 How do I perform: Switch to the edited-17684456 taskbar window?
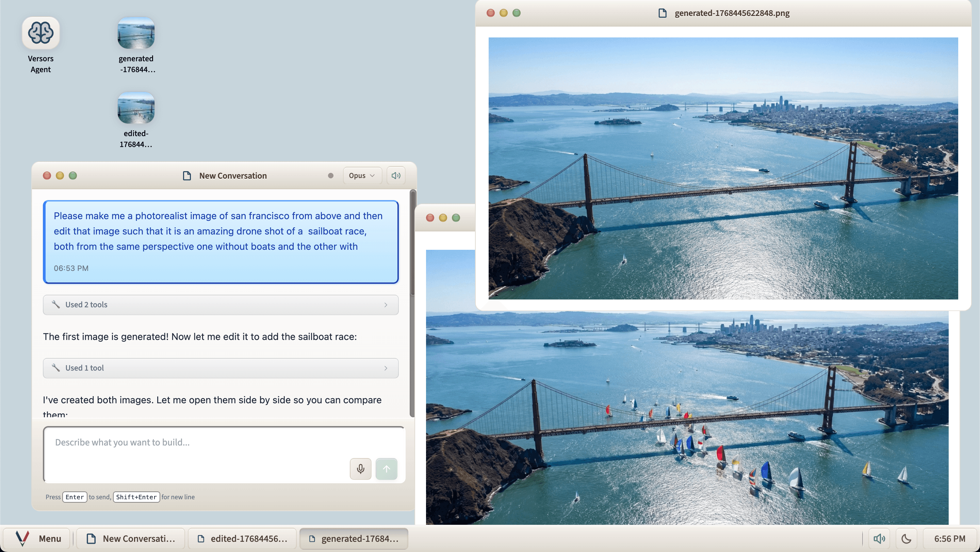[x=242, y=538]
